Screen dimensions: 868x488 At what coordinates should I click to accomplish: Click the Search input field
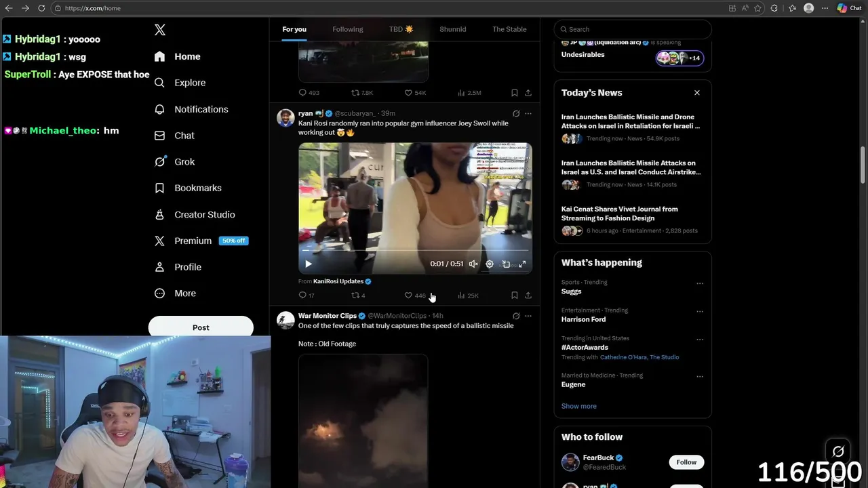coord(633,29)
